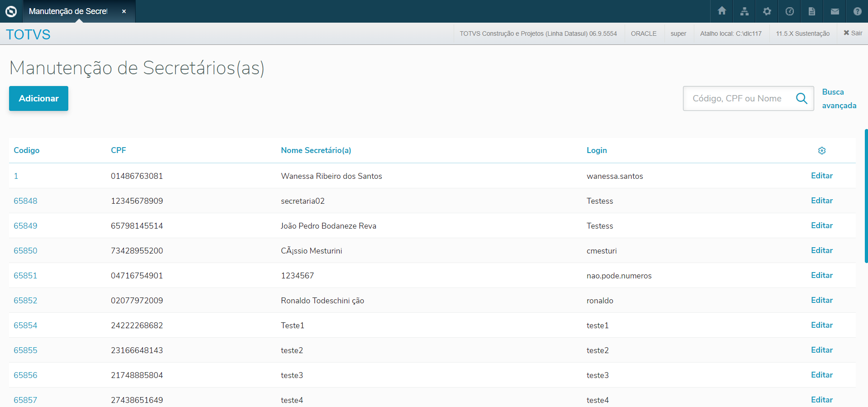Open code 65855 record link
Screen dimensions: 868x407
pos(25,350)
